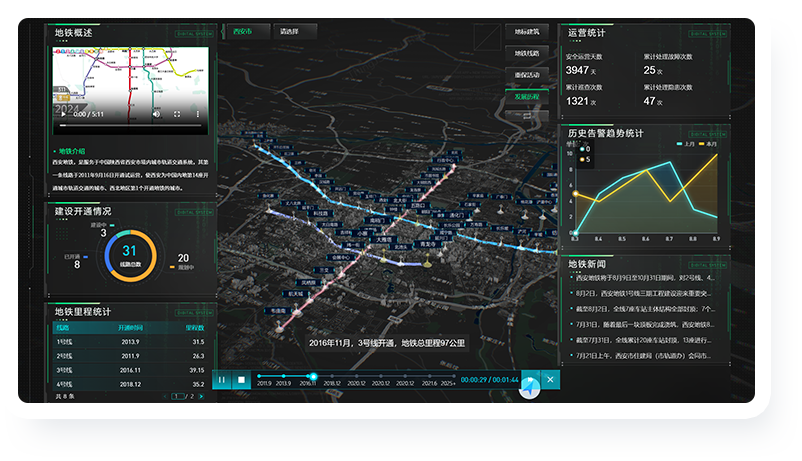Pause the timeline playback
Screen dimensions: 802x461
click(220, 379)
